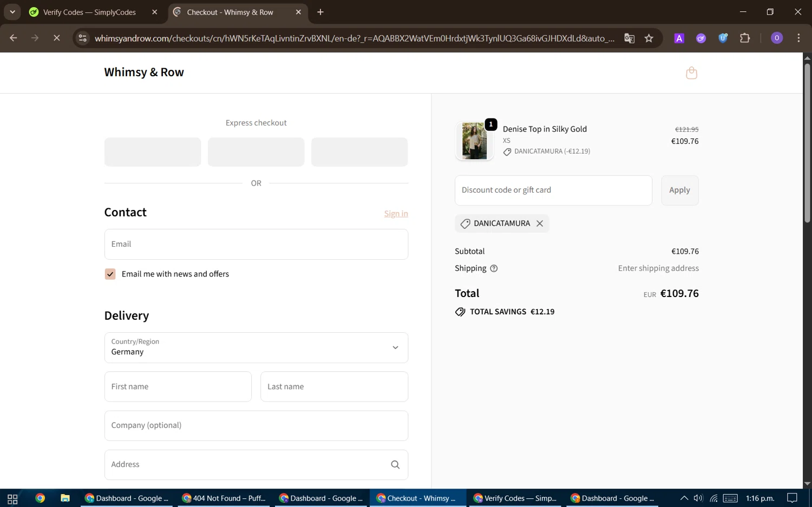Click the Discount code or gift card field

click(x=553, y=190)
